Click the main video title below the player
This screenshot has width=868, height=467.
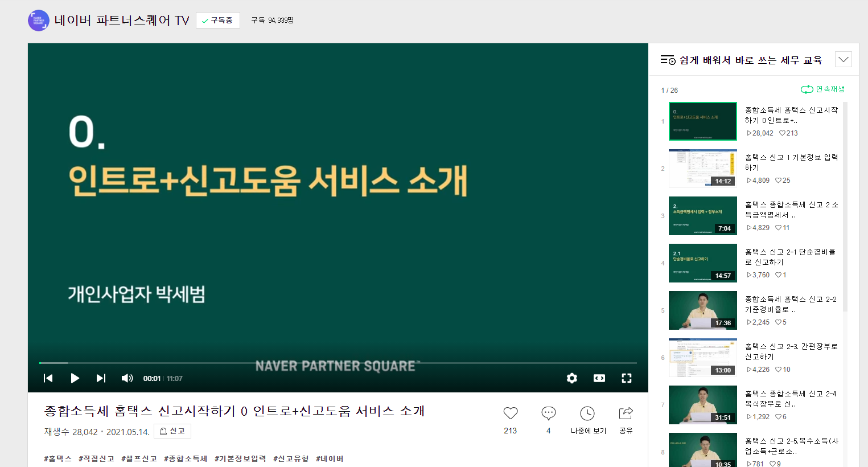click(x=235, y=411)
